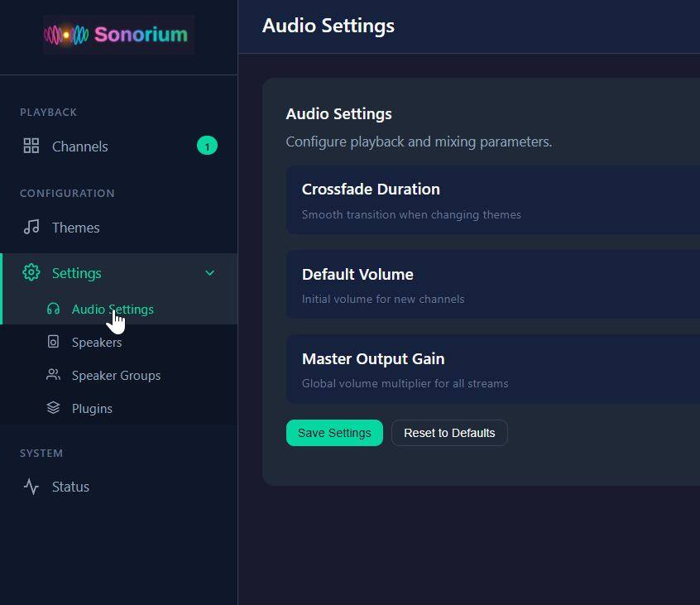
Task: Click the Plugins layers icon
Action: point(54,408)
